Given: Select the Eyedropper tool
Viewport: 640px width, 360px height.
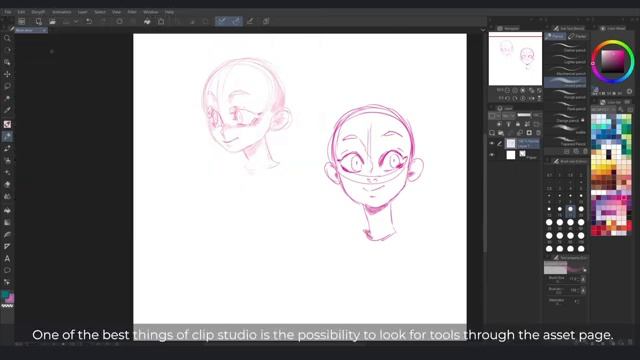Looking at the screenshot, I should (7, 110).
